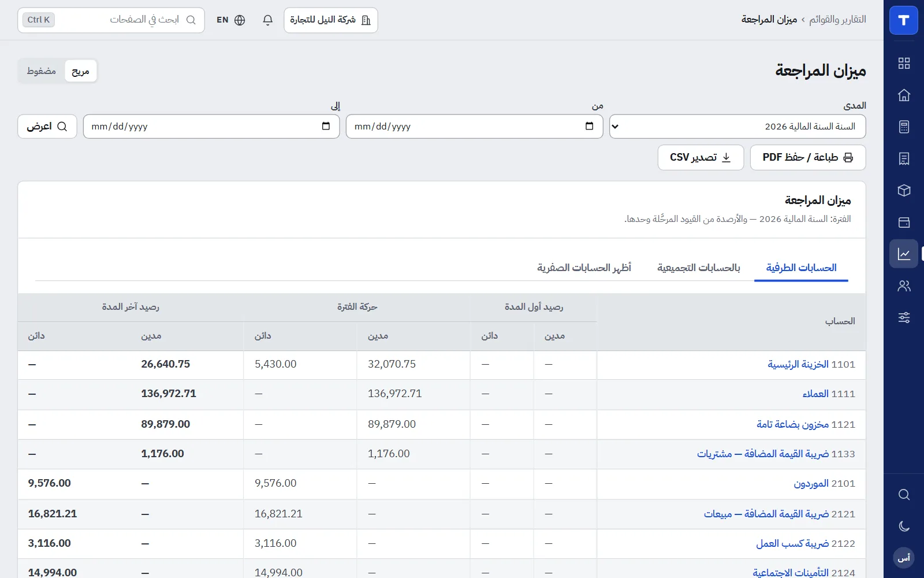Screen dimensions: 924x578
Task: Click the sidebar search magnifier icon
Action: click(904, 495)
